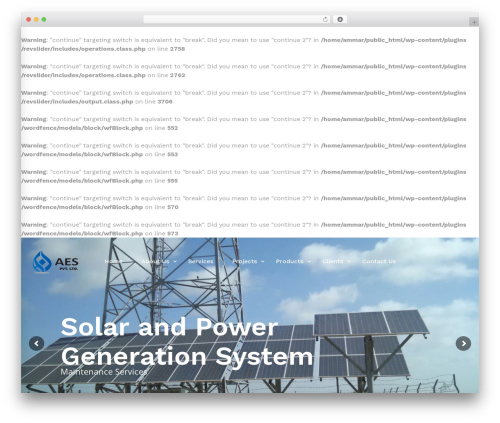This screenshot has width=500, height=423.
Task: Expand the Projects dropdown chevron
Action: 263,262
